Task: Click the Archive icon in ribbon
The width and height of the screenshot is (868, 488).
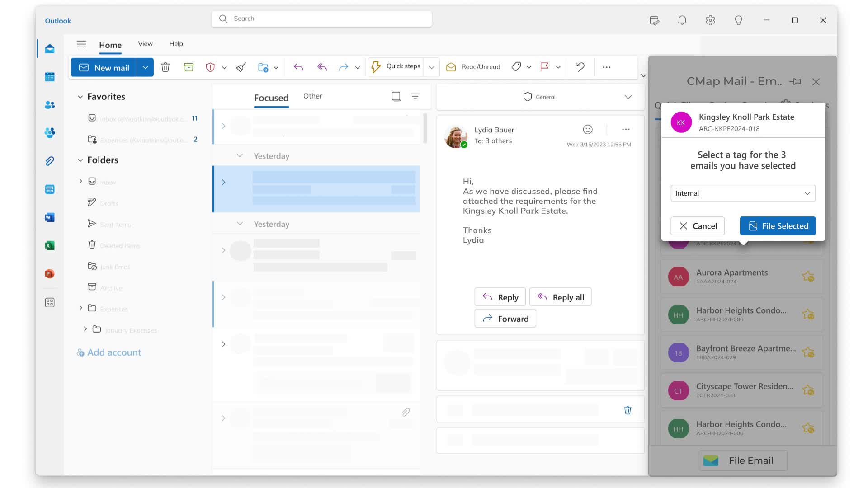Action: tap(189, 67)
